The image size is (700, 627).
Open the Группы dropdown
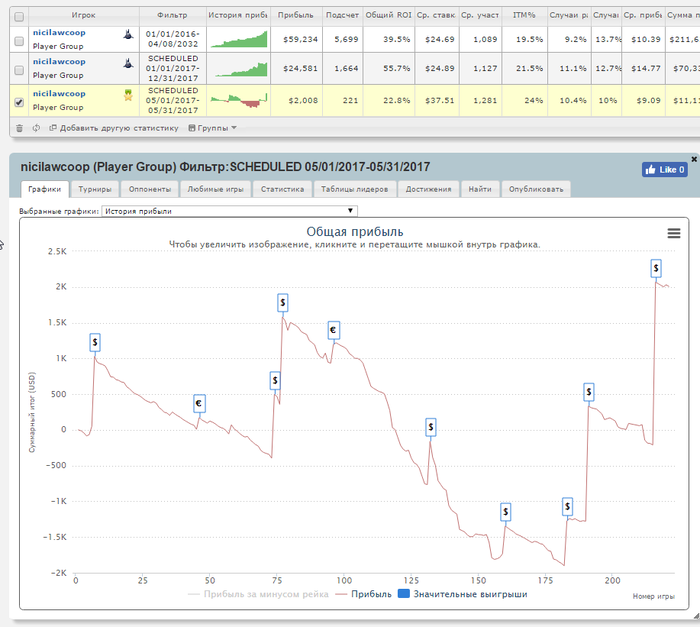[212, 128]
